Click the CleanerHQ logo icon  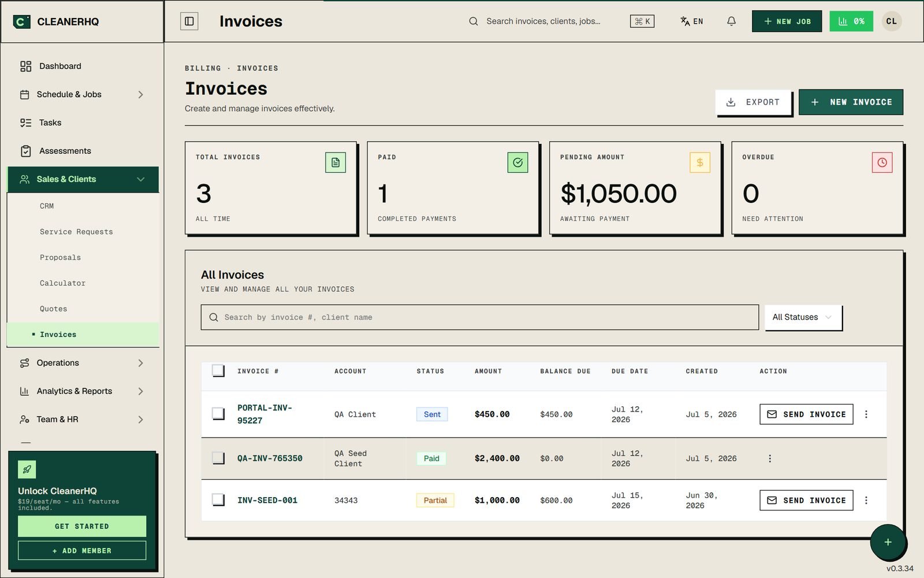coord(22,22)
